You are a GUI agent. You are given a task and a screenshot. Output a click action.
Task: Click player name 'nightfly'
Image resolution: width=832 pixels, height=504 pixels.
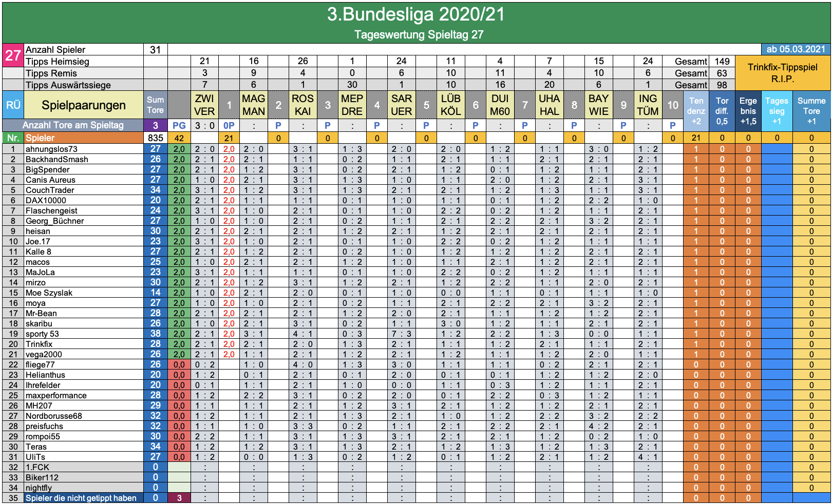click(x=39, y=488)
